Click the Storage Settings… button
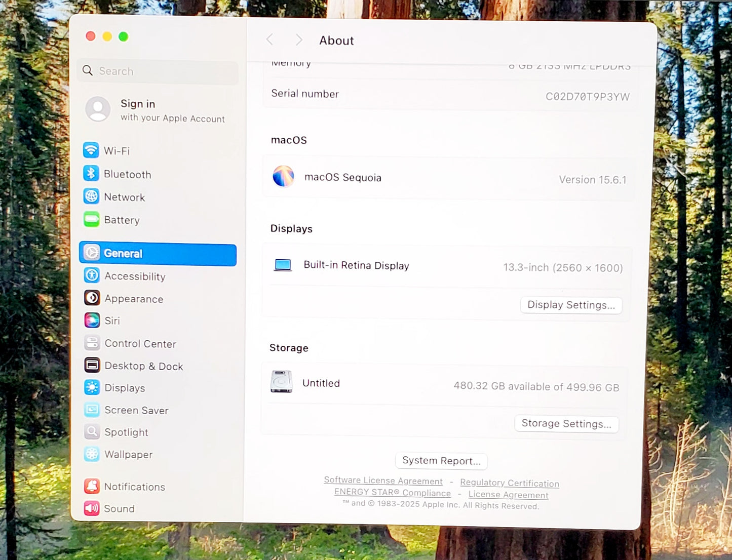The height and width of the screenshot is (560, 732). click(x=566, y=423)
